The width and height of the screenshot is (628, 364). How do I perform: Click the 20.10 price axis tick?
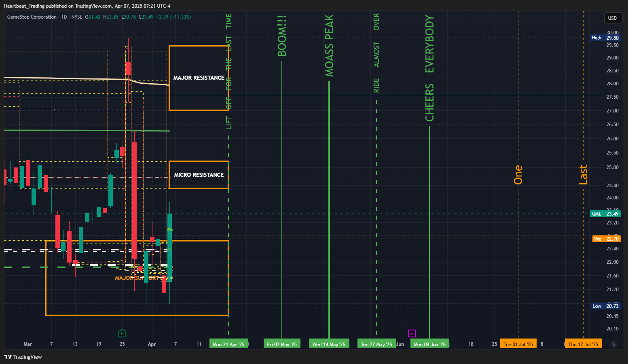pos(612,329)
